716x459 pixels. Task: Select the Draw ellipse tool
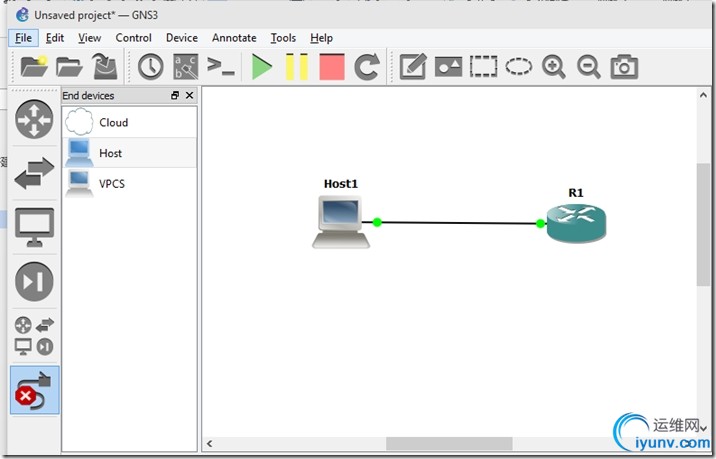(x=519, y=67)
